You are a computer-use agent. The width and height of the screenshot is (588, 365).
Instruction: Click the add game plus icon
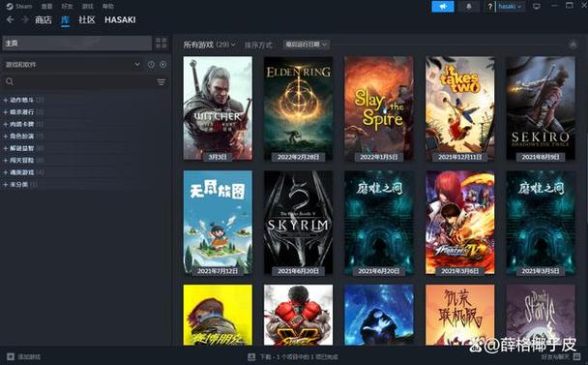11,356
